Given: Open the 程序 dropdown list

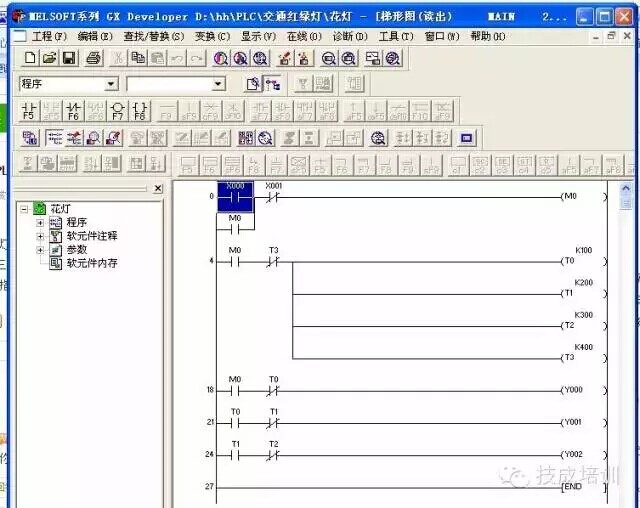Looking at the screenshot, I should click(x=110, y=84).
